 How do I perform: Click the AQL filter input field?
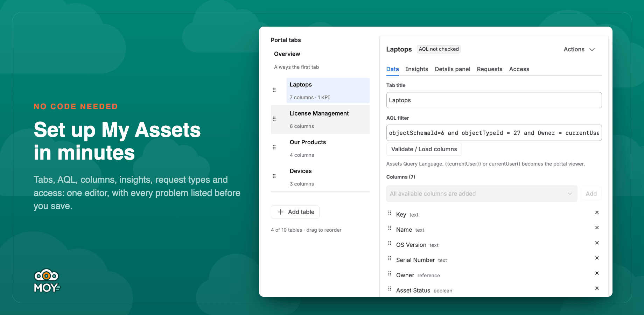(x=494, y=133)
